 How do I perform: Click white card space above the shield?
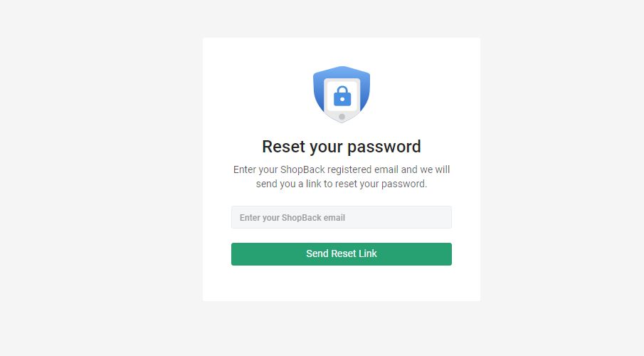point(341,50)
